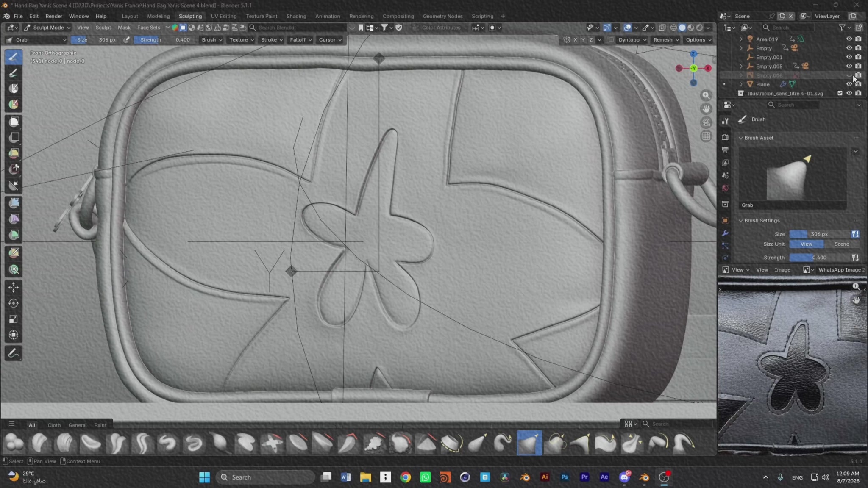Open the Options dropdown in viewport header
Screen dimensions: 868x488
click(x=698, y=40)
